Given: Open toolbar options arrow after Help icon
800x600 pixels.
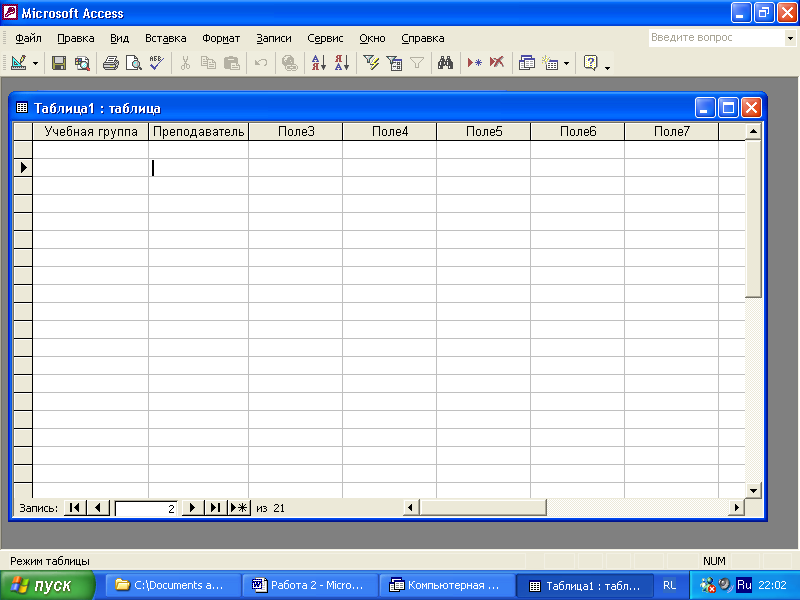Looking at the screenshot, I should pos(607,66).
